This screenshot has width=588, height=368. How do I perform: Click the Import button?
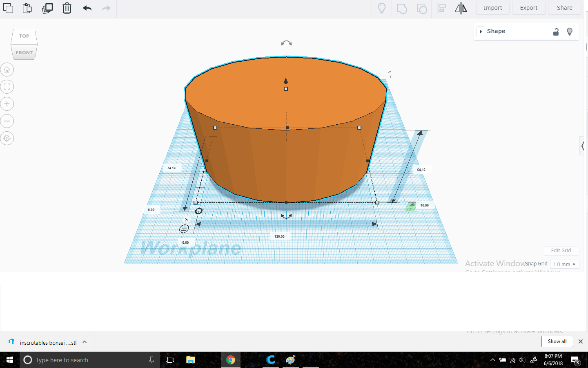pos(493,8)
